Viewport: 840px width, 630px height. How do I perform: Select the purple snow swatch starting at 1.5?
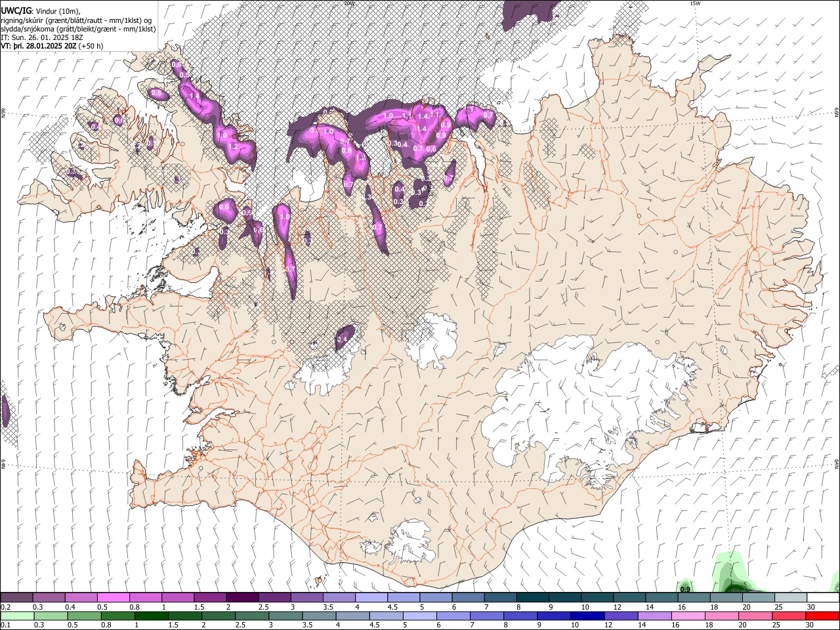(210, 598)
